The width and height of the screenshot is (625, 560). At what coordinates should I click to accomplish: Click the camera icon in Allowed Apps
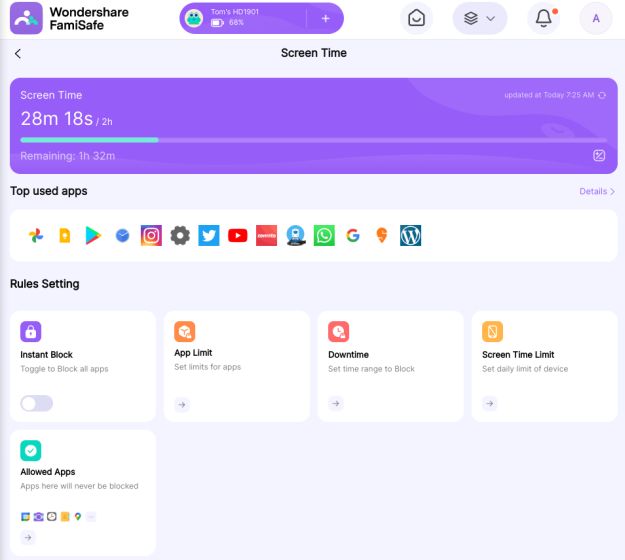pos(38,517)
